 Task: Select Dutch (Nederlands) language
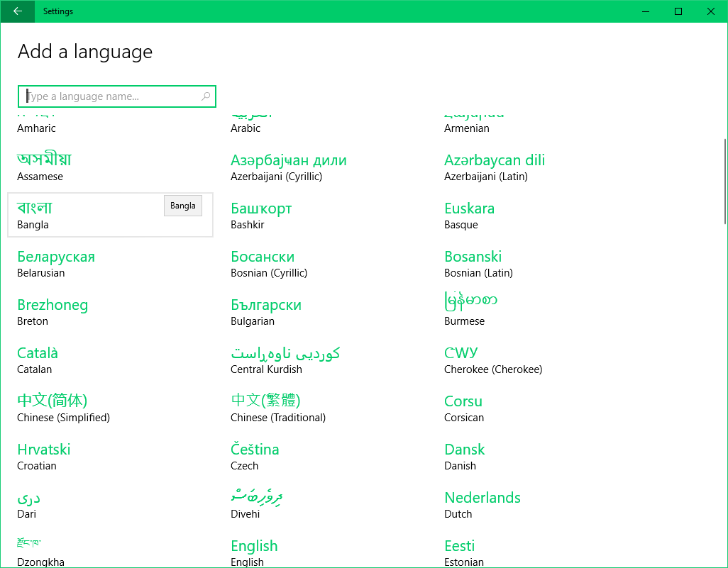pyautogui.click(x=482, y=504)
